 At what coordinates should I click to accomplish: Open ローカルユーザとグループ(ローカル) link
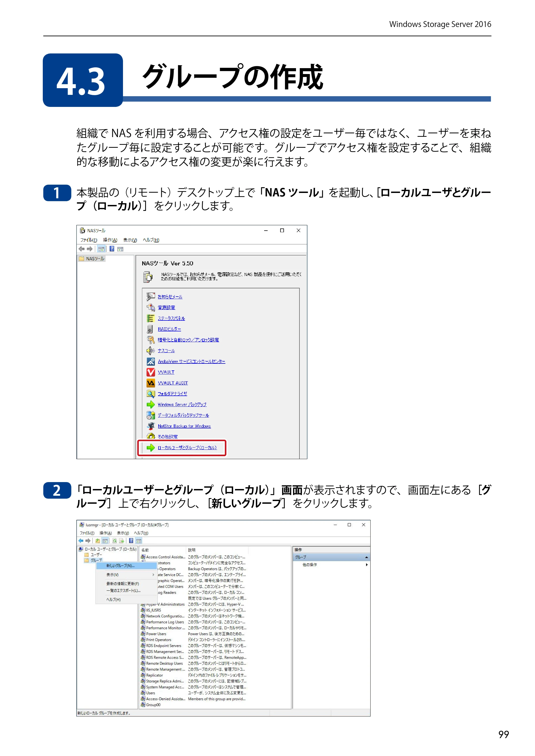(x=187, y=448)
